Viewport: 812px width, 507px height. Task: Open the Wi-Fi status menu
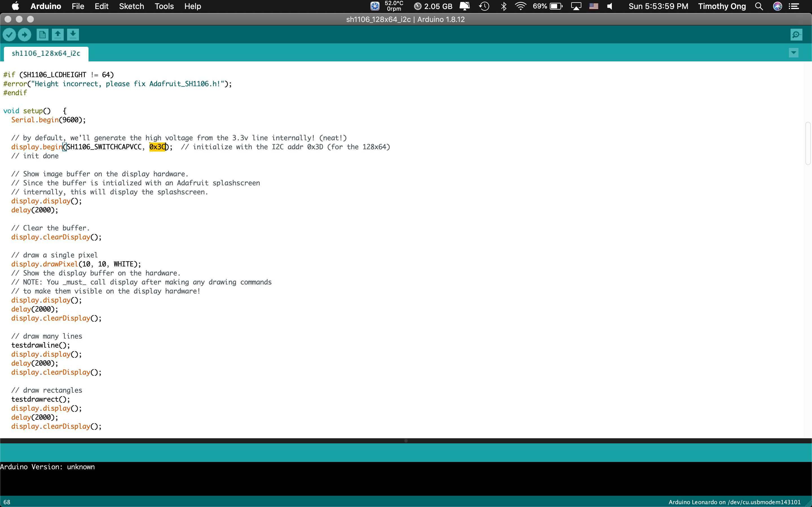[x=520, y=6]
